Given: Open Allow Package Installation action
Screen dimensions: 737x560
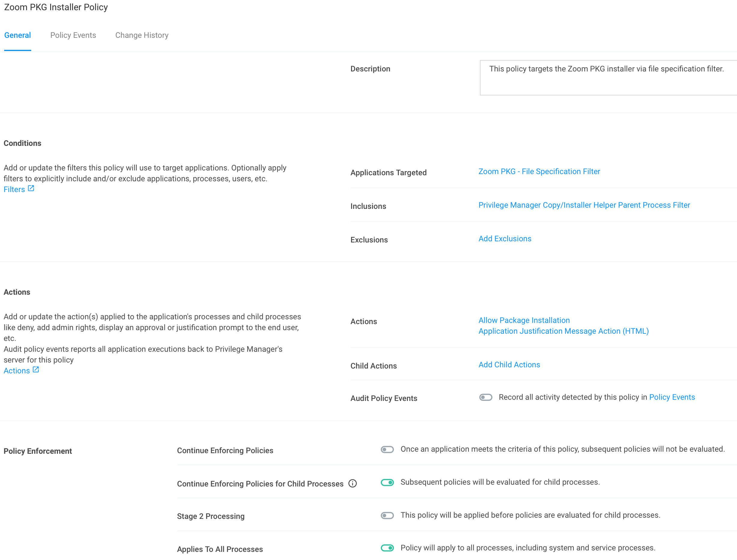Looking at the screenshot, I should (524, 320).
